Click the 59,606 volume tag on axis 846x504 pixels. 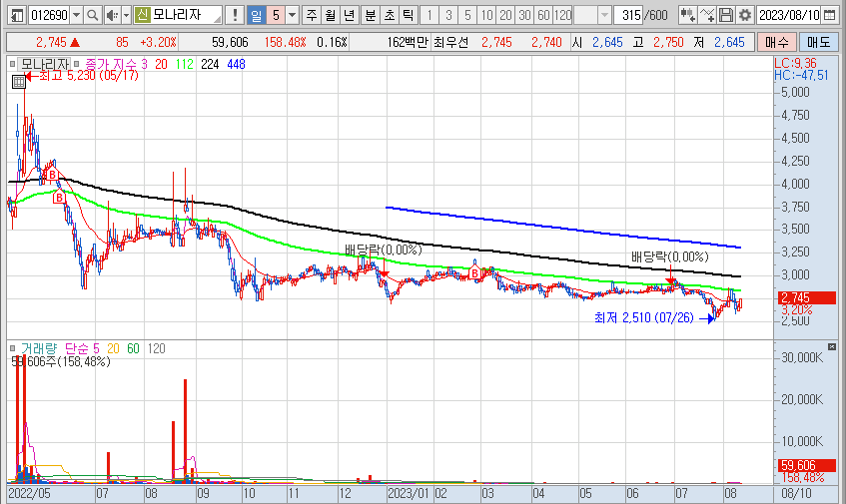click(x=807, y=465)
